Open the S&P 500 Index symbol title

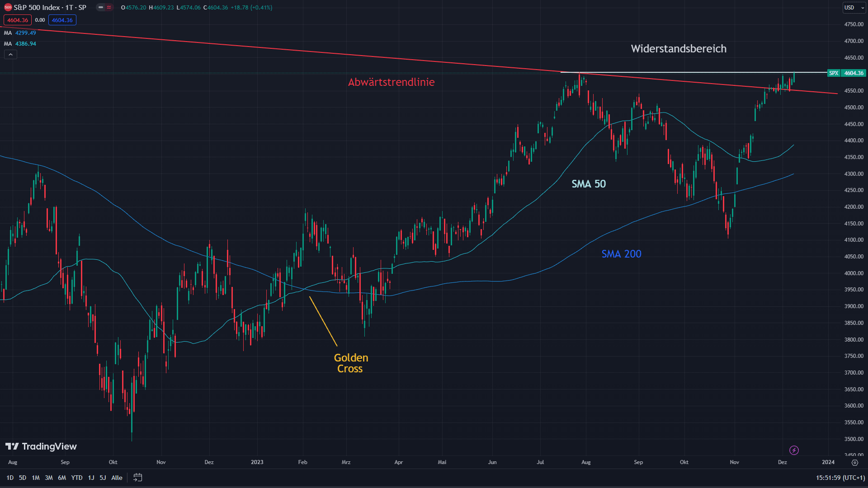(x=50, y=7)
